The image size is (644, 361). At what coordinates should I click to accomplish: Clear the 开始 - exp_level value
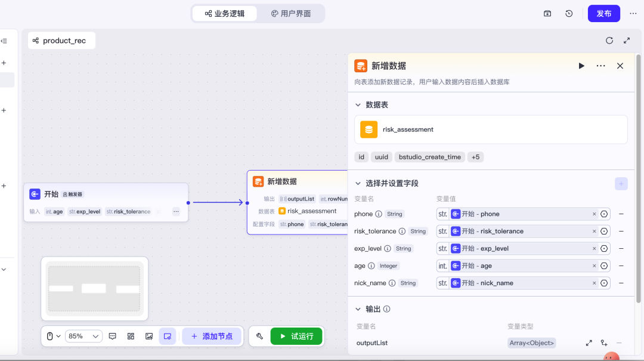594,248
